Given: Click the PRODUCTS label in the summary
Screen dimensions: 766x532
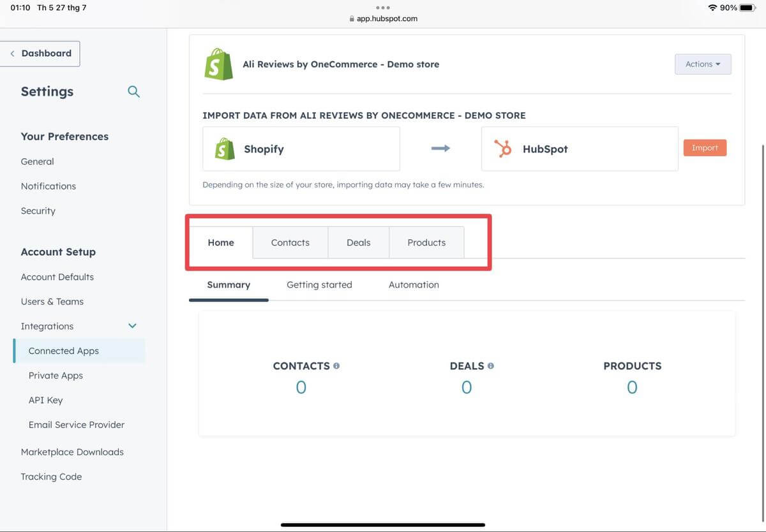Looking at the screenshot, I should click(633, 366).
